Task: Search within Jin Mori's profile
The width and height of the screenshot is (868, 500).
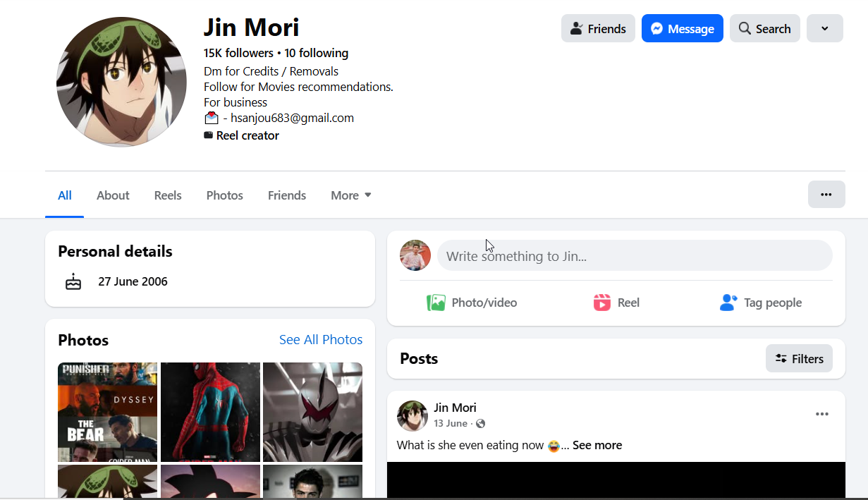Action: point(764,28)
